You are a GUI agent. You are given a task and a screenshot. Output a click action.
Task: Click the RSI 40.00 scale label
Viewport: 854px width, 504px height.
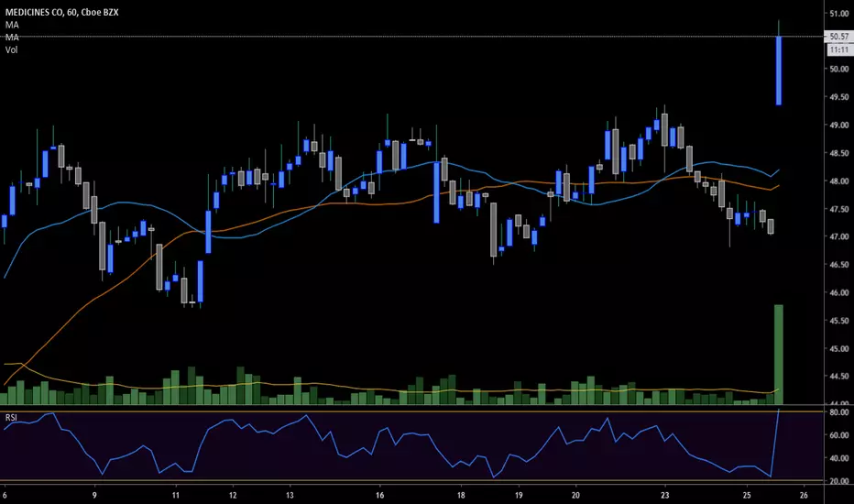(838, 458)
